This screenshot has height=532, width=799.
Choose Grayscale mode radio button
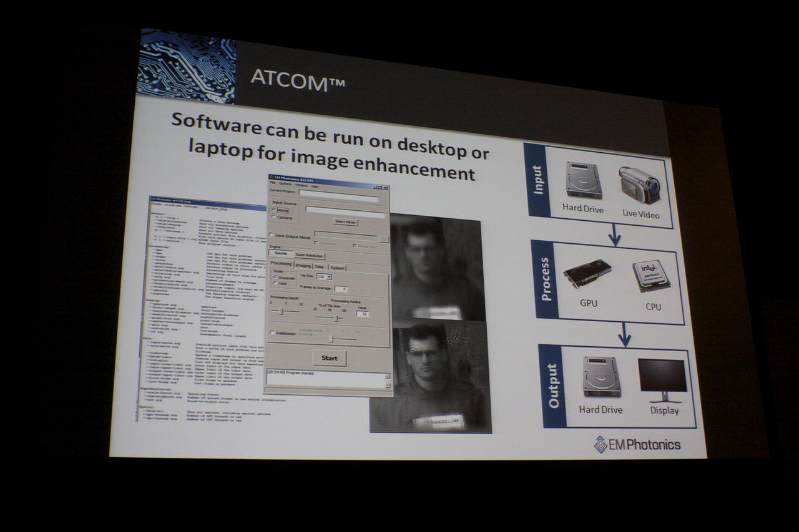pos(275,277)
